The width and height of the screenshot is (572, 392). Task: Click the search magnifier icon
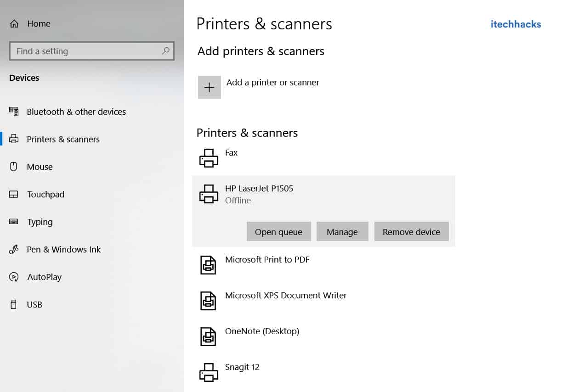click(x=166, y=51)
